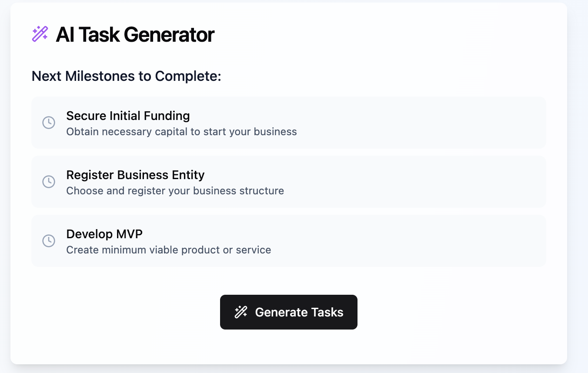Screen dimensions: 588x373
Task: Open the Secure Initial Funding milestone card
Action: click(x=289, y=123)
